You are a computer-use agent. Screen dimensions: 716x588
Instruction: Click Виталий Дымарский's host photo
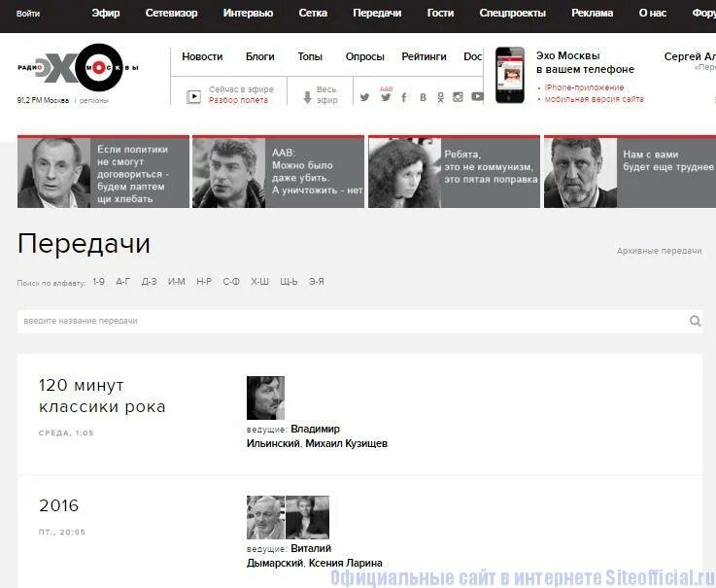265,518
